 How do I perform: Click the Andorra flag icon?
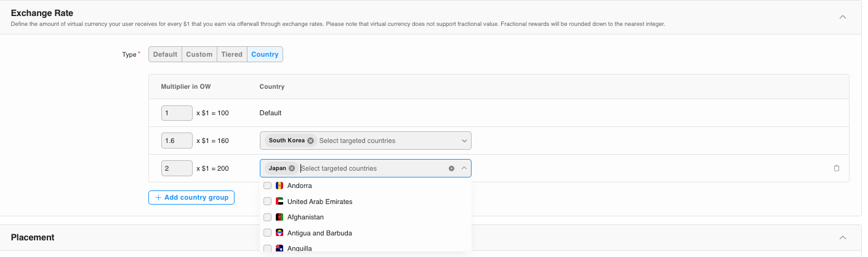279,186
